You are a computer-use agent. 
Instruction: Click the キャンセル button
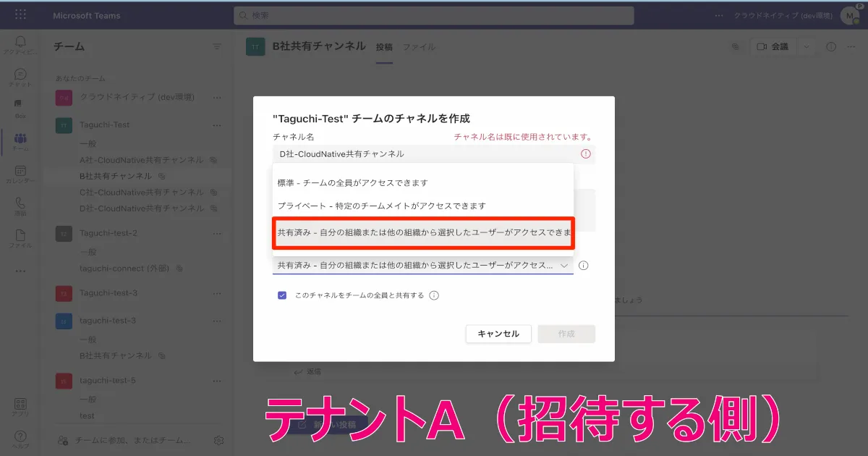point(498,334)
